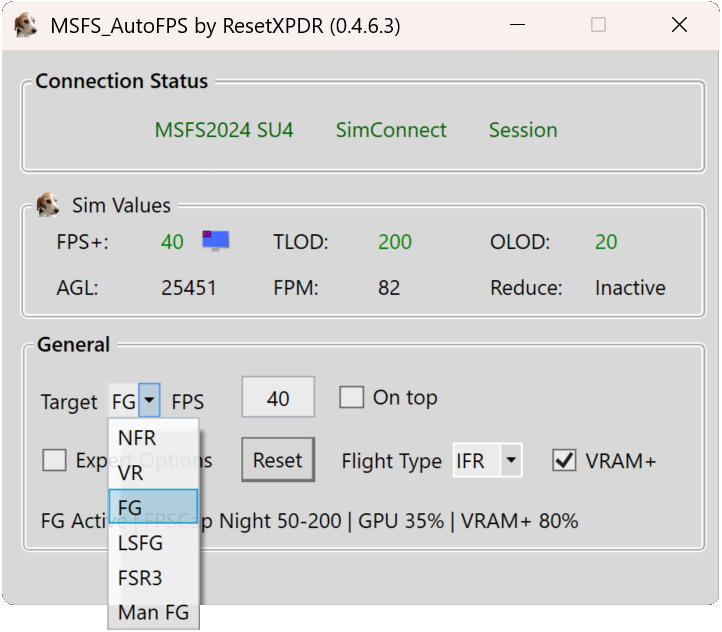Viewport: 722px width, 632px height.
Task: Enable the On top checkbox
Action: (x=352, y=397)
